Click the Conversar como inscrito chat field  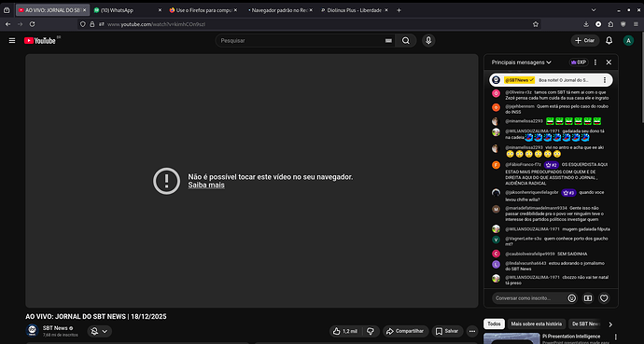(528, 298)
